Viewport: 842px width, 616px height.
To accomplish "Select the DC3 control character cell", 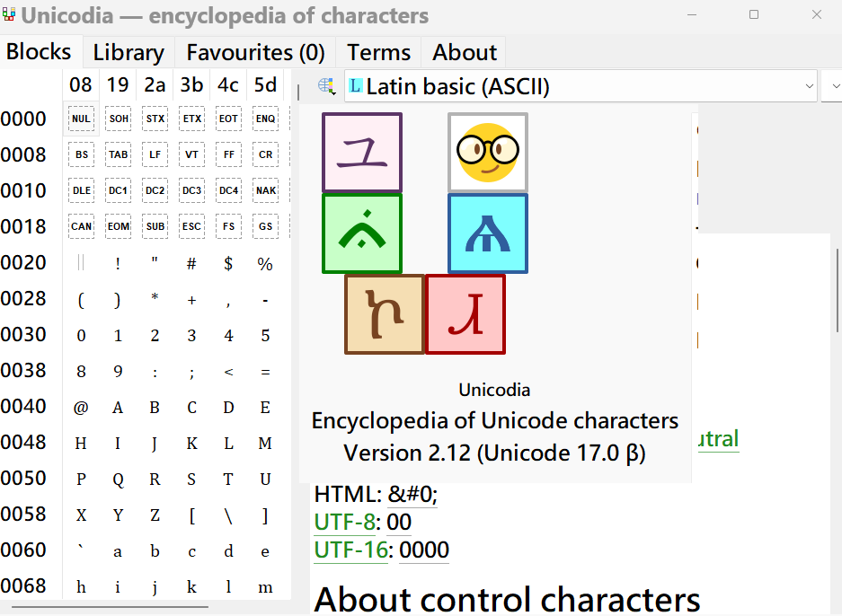I will [191, 190].
